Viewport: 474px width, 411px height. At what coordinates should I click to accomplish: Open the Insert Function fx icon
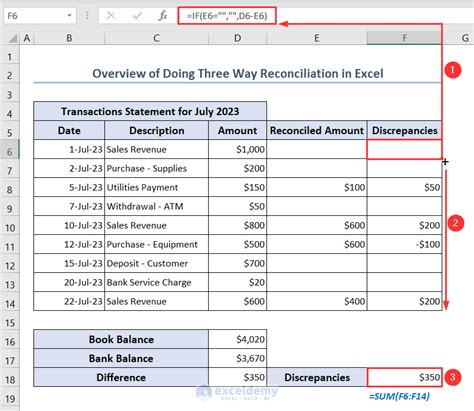click(x=162, y=16)
